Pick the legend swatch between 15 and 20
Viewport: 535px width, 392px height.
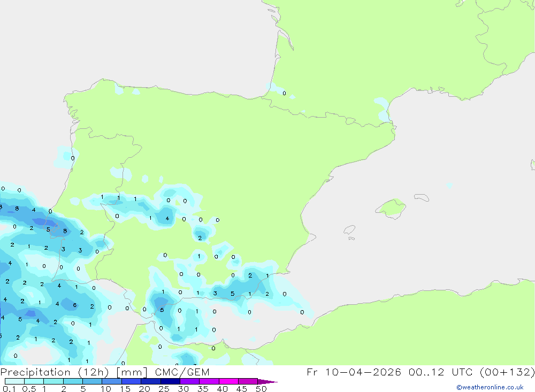click(132, 381)
